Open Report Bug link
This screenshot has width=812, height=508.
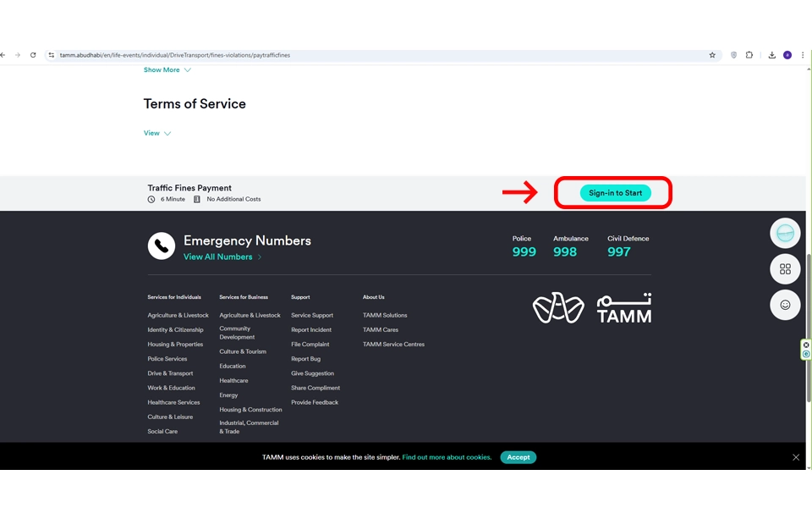point(305,359)
